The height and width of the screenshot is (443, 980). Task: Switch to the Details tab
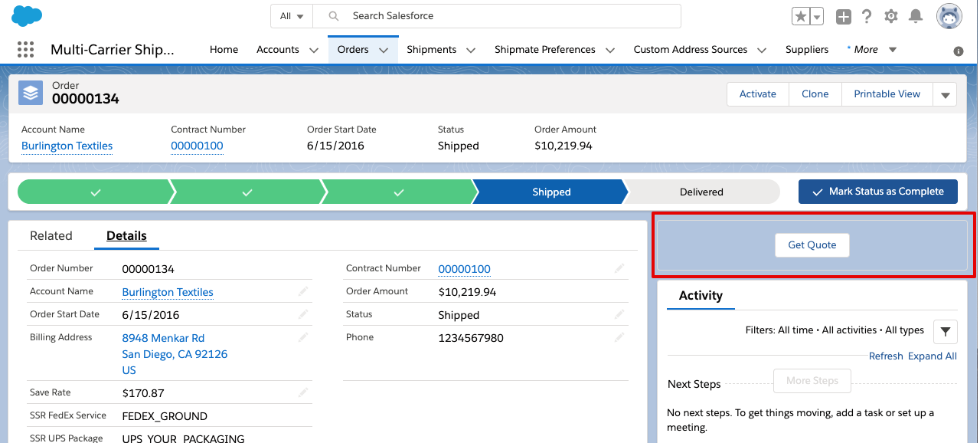point(126,236)
